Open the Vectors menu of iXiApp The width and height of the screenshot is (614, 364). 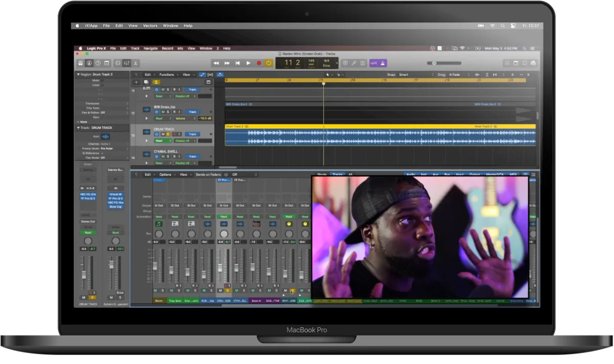coord(150,26)
